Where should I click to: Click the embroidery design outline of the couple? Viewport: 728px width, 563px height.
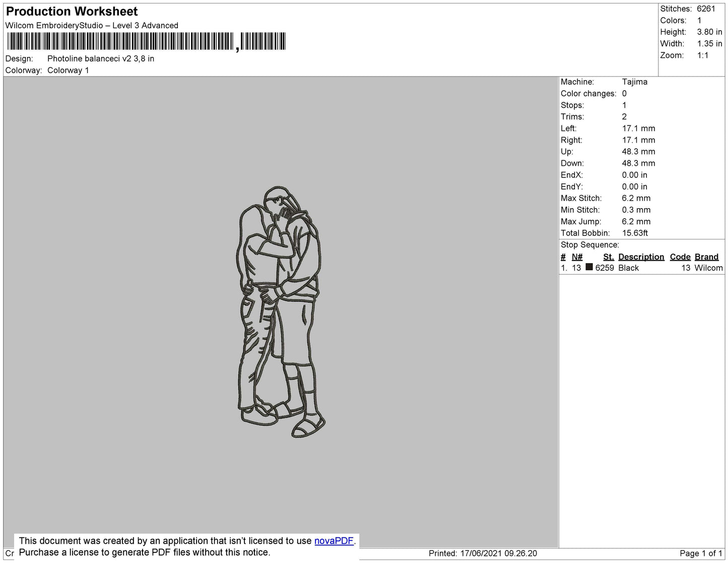click(281, 311)
